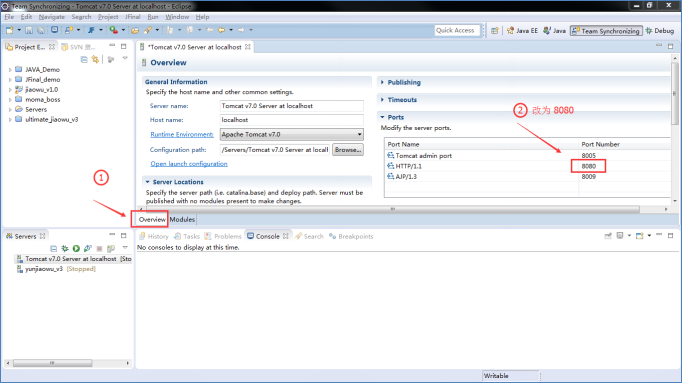Click the Save All toolbar icon
683x384 pixels.
[40, 30]
